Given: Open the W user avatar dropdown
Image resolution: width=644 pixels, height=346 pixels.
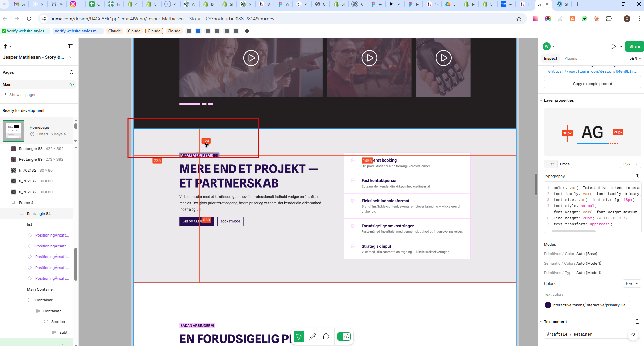Looking at the screenshot, I should (x=549, y=46).
